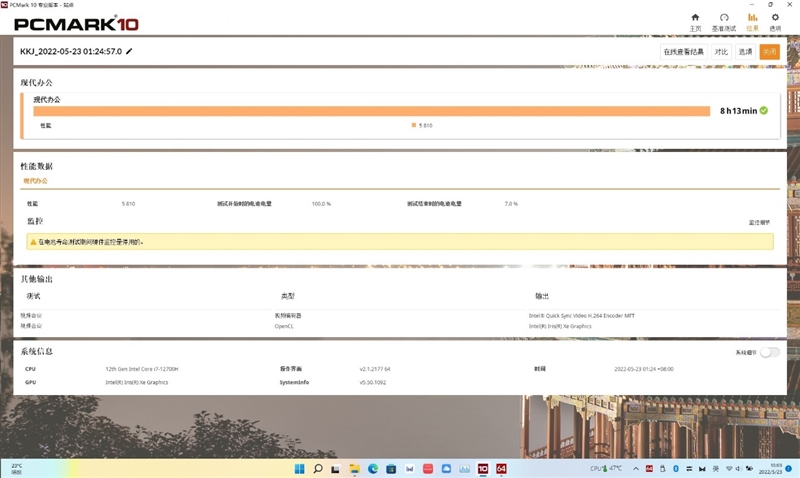Image resolution: width=800 pixels, height=478 pixels.
Task: Click the battery status tray icon
Action: tap(749, 469)
